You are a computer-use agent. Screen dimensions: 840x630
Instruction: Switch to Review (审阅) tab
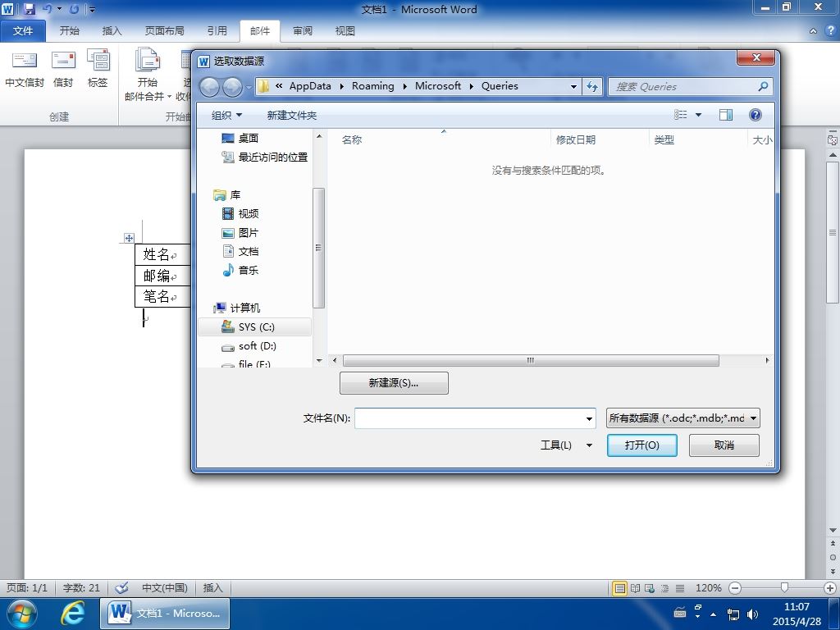303,31
